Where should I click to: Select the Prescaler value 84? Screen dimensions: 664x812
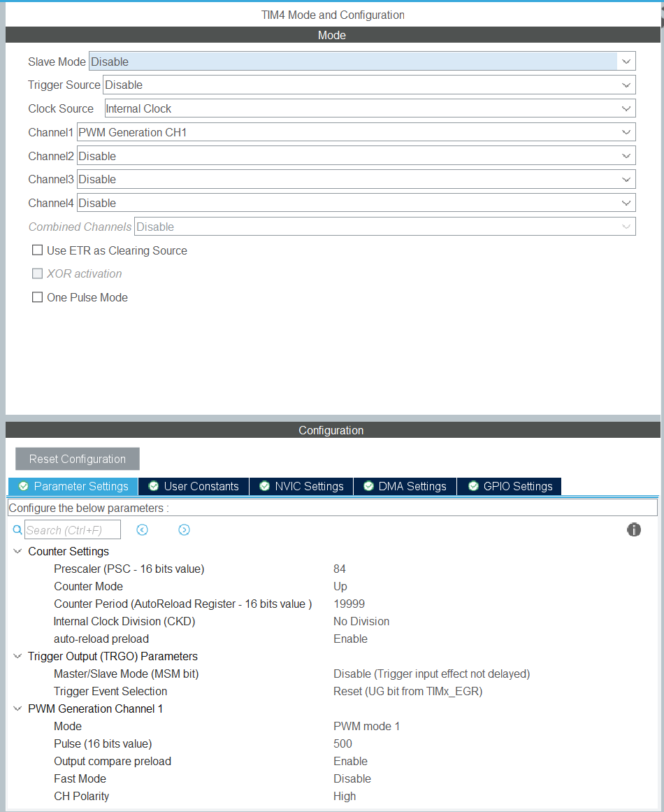pos(340,569)
